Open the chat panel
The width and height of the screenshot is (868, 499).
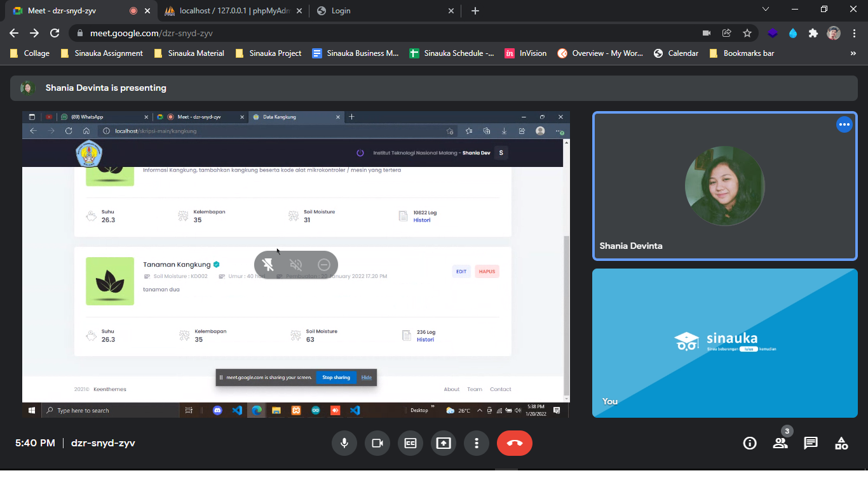tap(811, 443)
